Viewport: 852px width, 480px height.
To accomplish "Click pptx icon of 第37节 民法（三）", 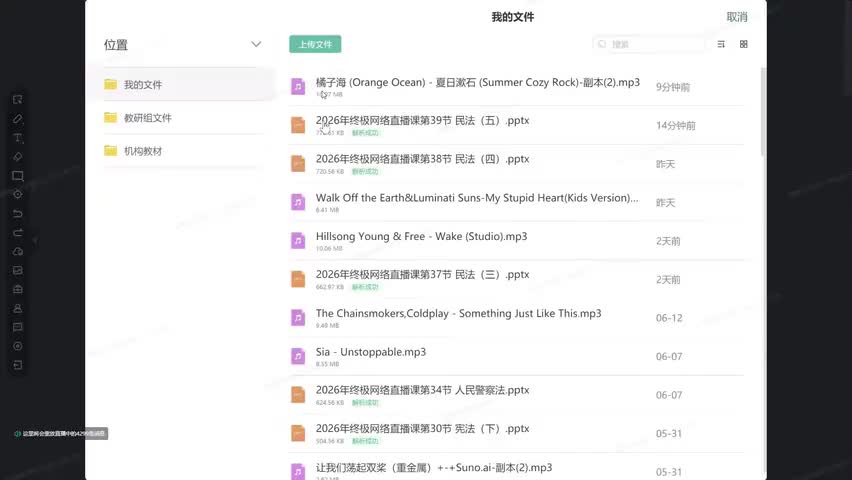I will (298, 279).
